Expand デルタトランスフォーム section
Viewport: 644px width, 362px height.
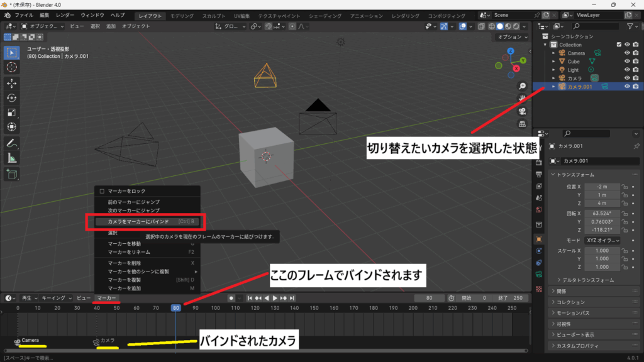pyautogui.click(x=584, y=280)
